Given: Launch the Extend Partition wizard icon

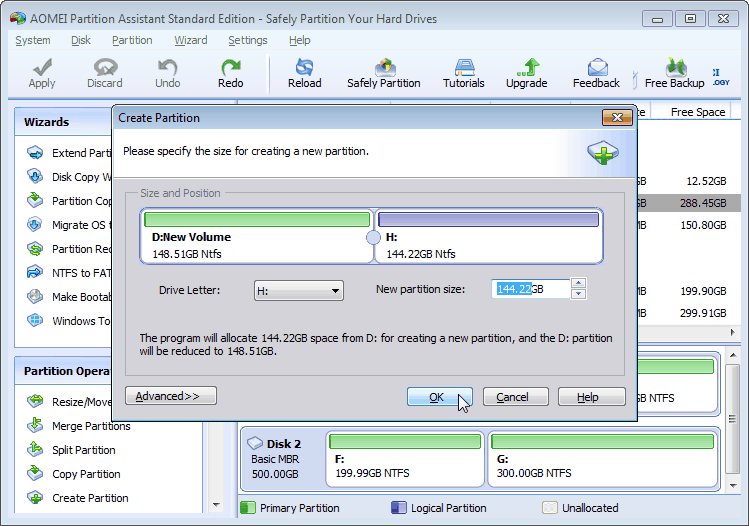Looking at the screenshot, I should (35, 153).
